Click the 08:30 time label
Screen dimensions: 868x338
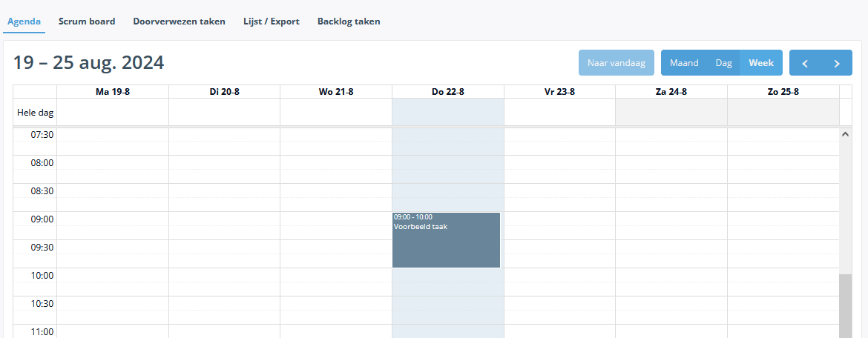43,190
